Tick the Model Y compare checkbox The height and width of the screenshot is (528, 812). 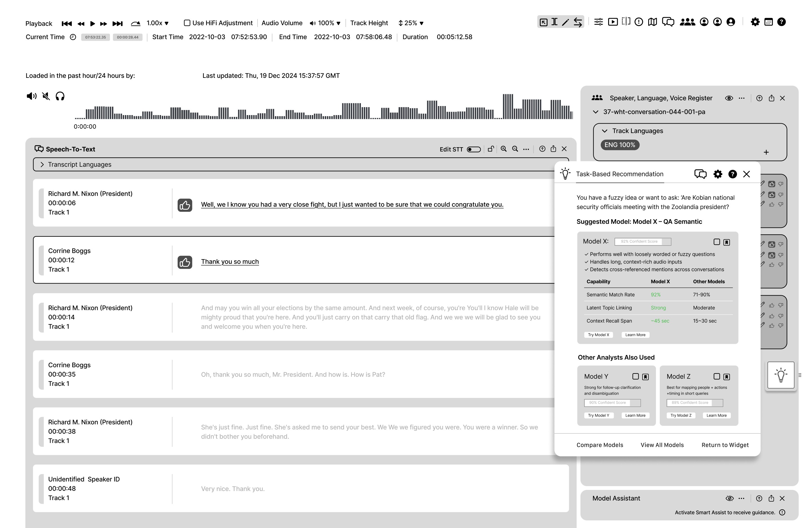(635, 376)
